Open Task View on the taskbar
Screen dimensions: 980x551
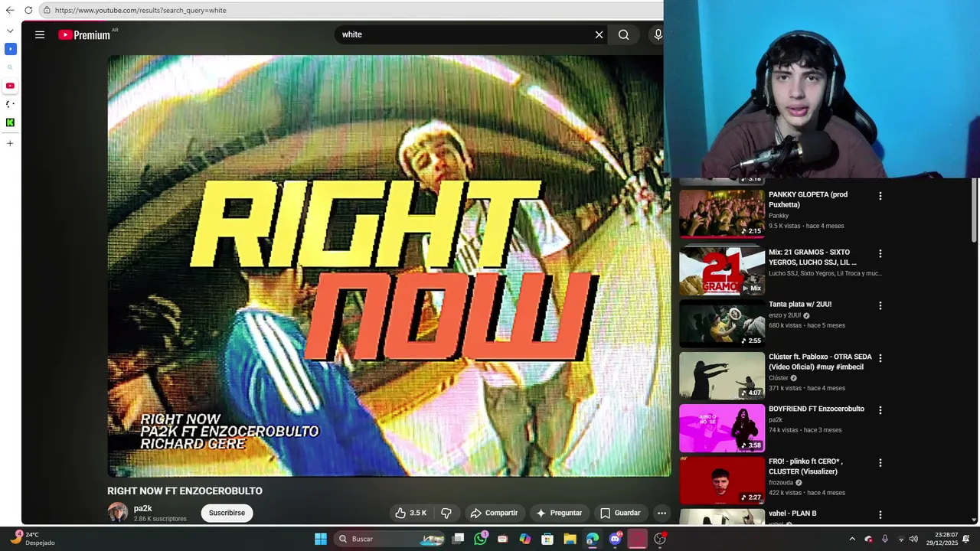pos(458,539)
